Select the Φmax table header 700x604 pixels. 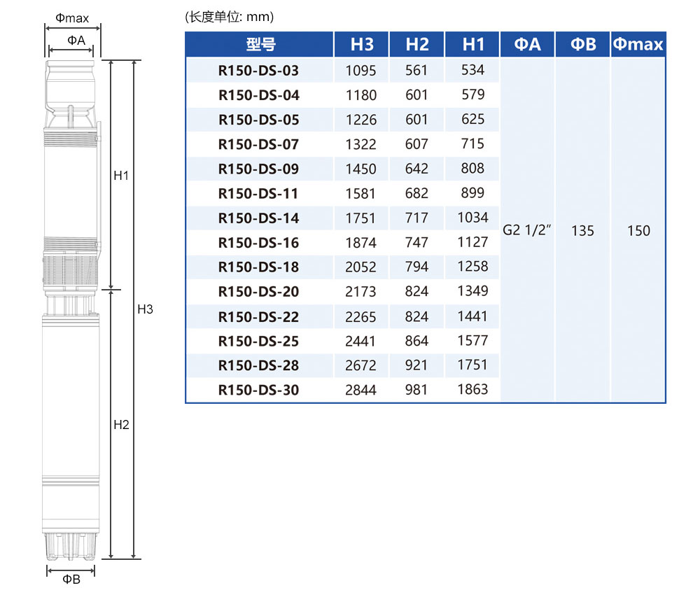pos(638,45)
